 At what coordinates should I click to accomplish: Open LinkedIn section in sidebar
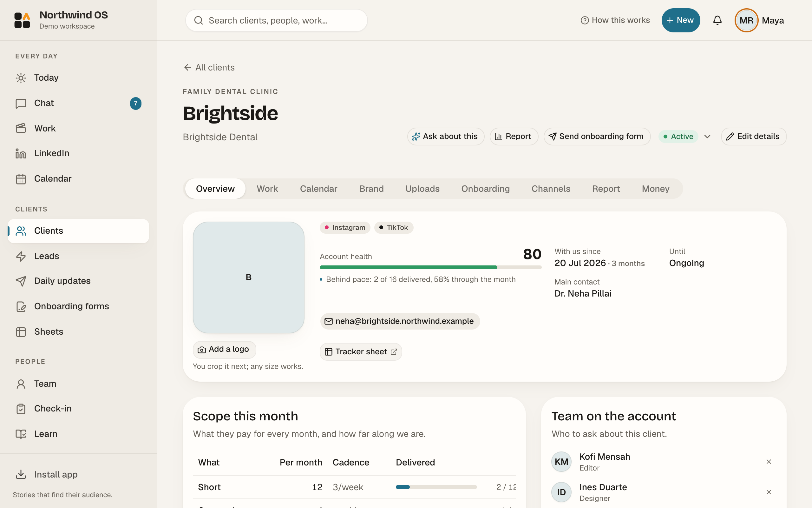pyautogui.click(x=78, y=153)
